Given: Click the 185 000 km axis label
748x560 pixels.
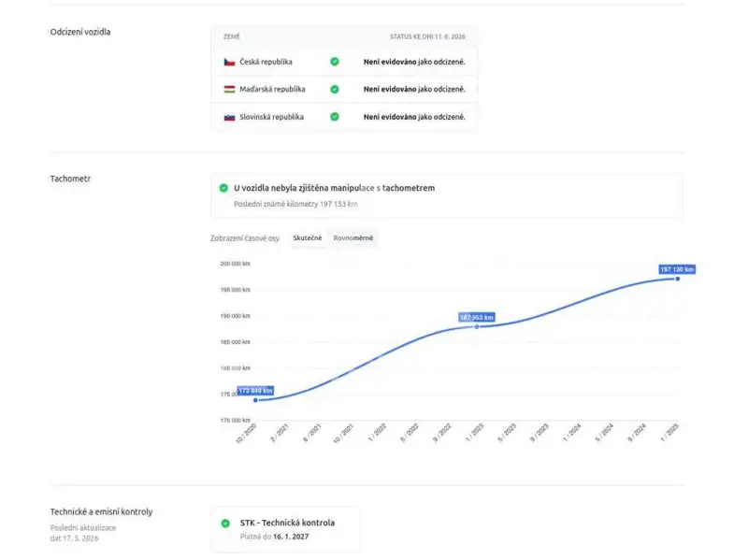Looking at the screenshot, I should pyautogui.click(x=236, y=342).
